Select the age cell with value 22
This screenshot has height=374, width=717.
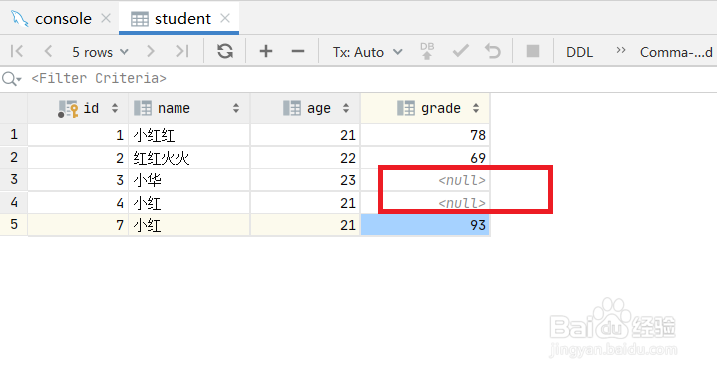tap(305, 158)
